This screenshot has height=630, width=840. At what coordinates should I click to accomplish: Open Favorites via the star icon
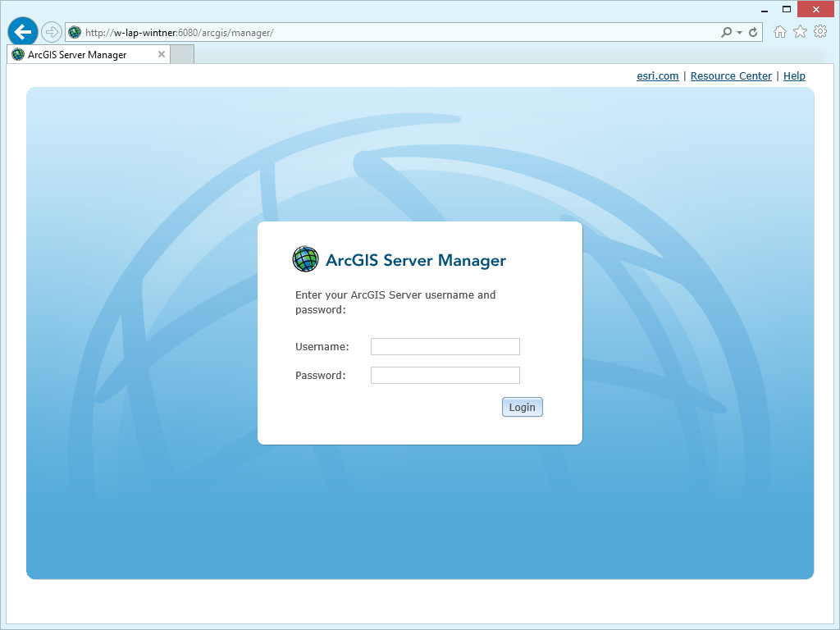(800, 31)
